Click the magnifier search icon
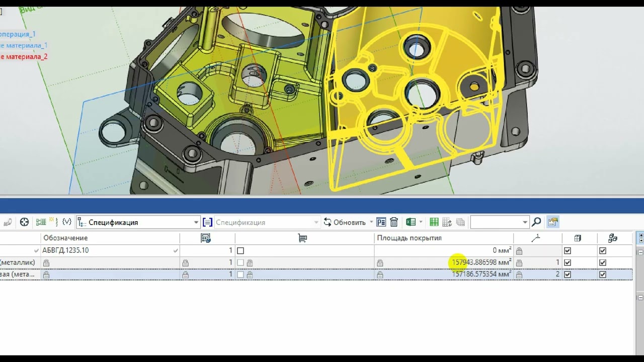The height and width of the screenshot is (362, 644). pos(536,222)
